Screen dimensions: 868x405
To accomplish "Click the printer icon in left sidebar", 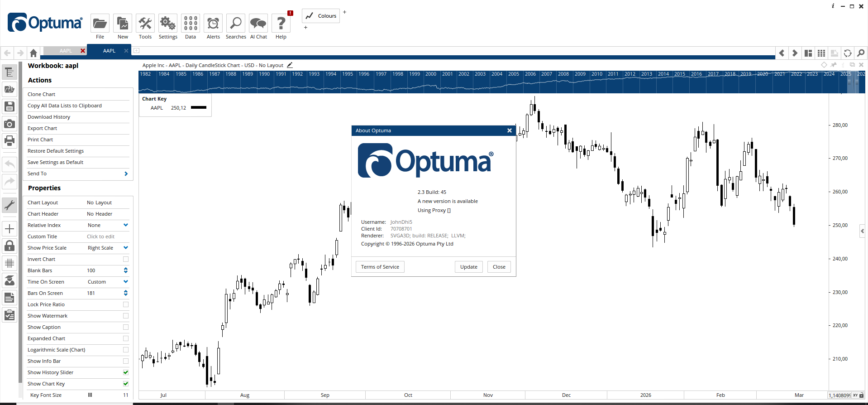I will coord(10,141).
